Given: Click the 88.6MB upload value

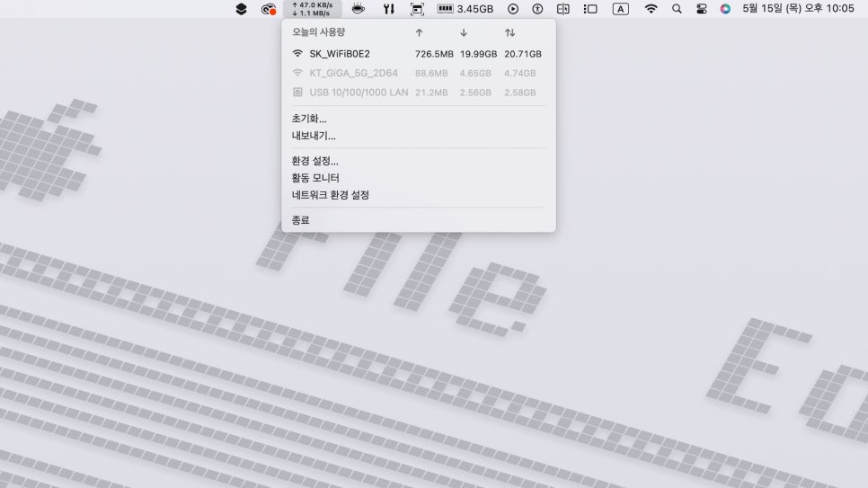Looking at the screenshot, I should [x=431, y=73].
